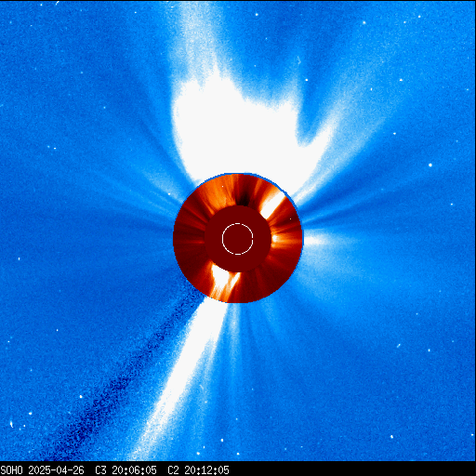Click the dark pylon shadow band lower left
The height and width of the screenshot is (476, 476).
click(124, 378)
